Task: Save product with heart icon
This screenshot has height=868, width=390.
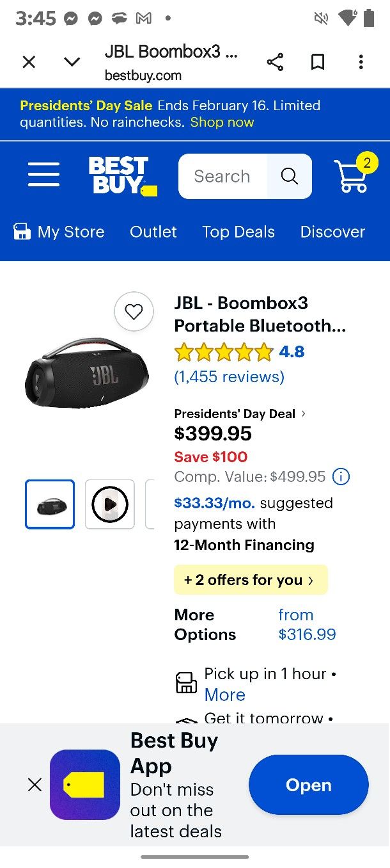Action: click(x=134, y=312)
